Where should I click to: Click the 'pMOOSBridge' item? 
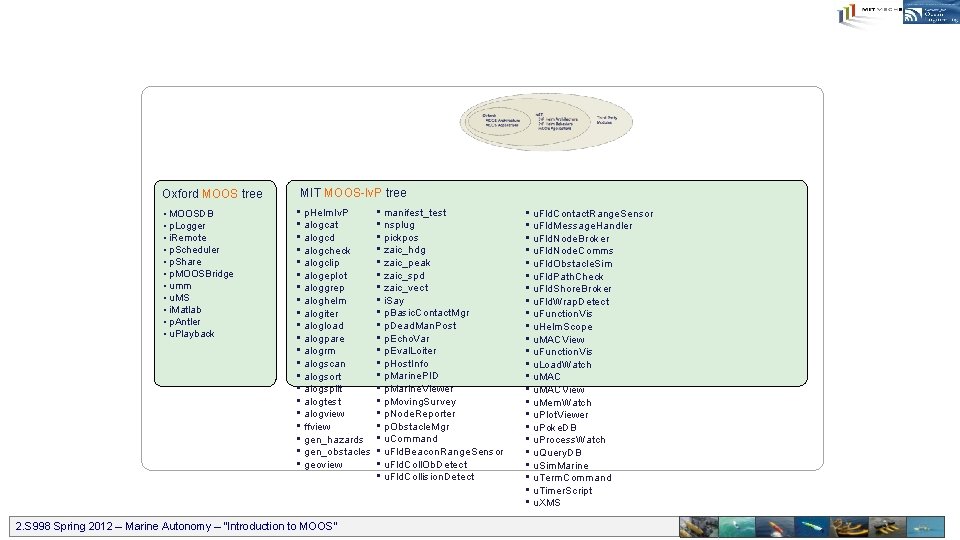201,274
